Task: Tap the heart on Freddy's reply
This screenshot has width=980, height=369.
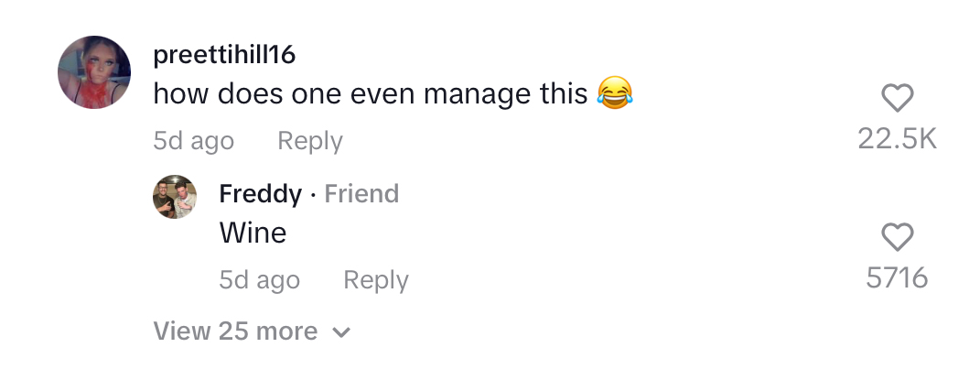Action: pos(897,237)
